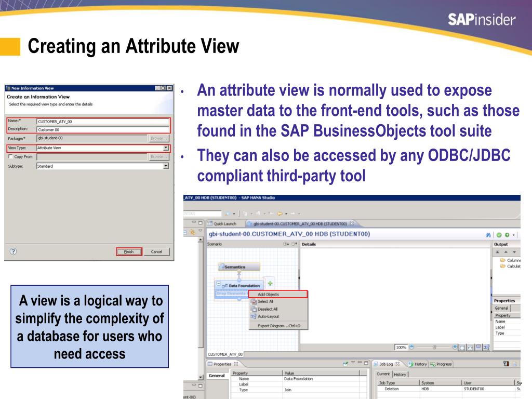Select the General section in the bottom Properties view
Image resolution: width=532 pixels, height=399 pixels.
(x=217, y=376)
